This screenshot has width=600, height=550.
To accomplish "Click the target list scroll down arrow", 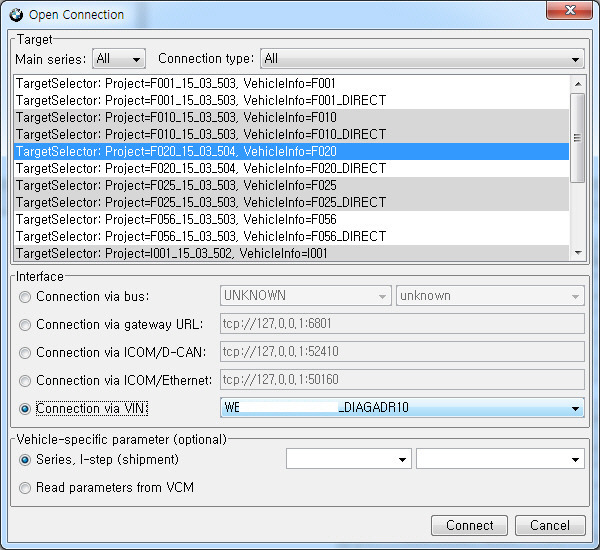I will pos(578,253).
